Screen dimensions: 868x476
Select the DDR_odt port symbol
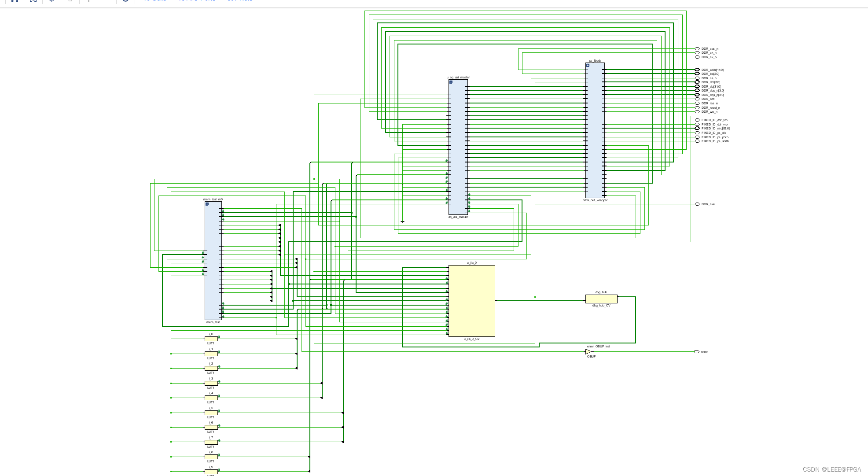[697, 99]
